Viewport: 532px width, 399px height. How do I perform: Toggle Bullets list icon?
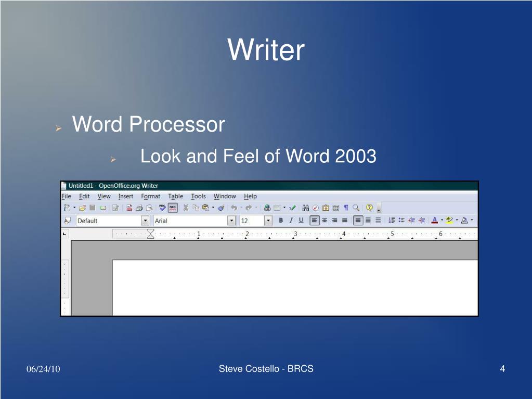401,221
